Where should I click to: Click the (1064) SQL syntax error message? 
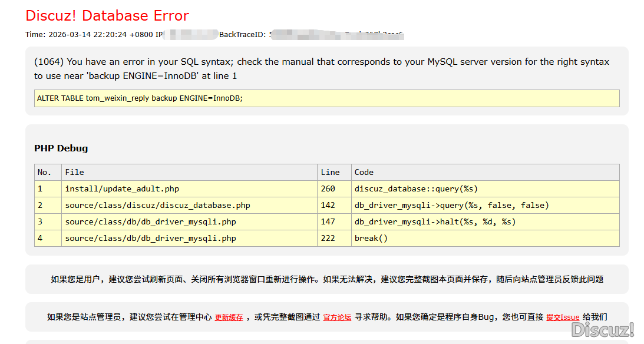click(x=321, y=69)
